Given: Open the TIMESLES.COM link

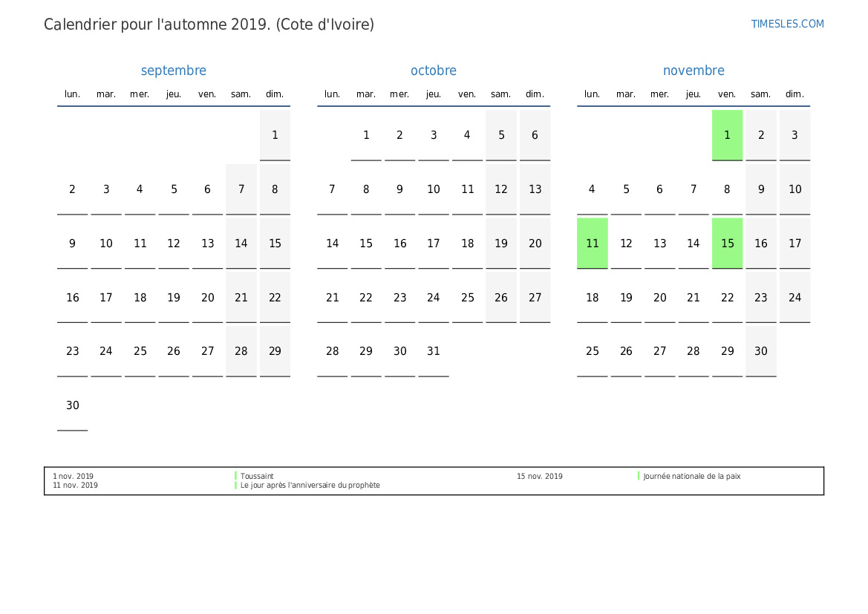Looking at the screenshot, I should tap(787, 24).
